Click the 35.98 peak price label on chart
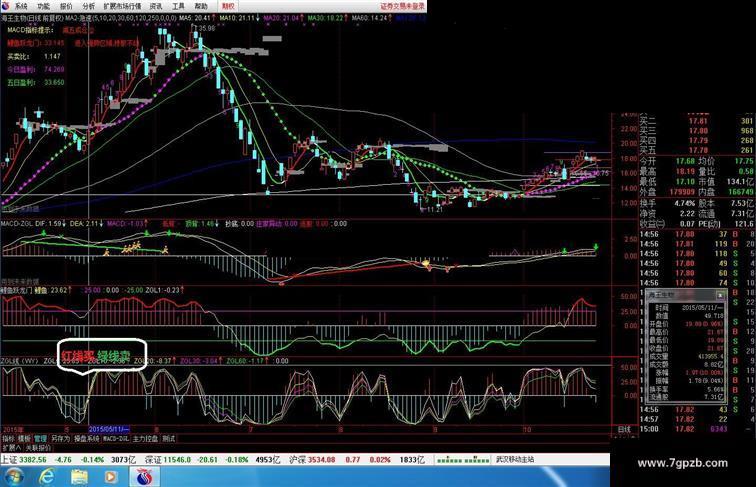The width and height of the screenshot is (756, 487). [x=206, y=28]
